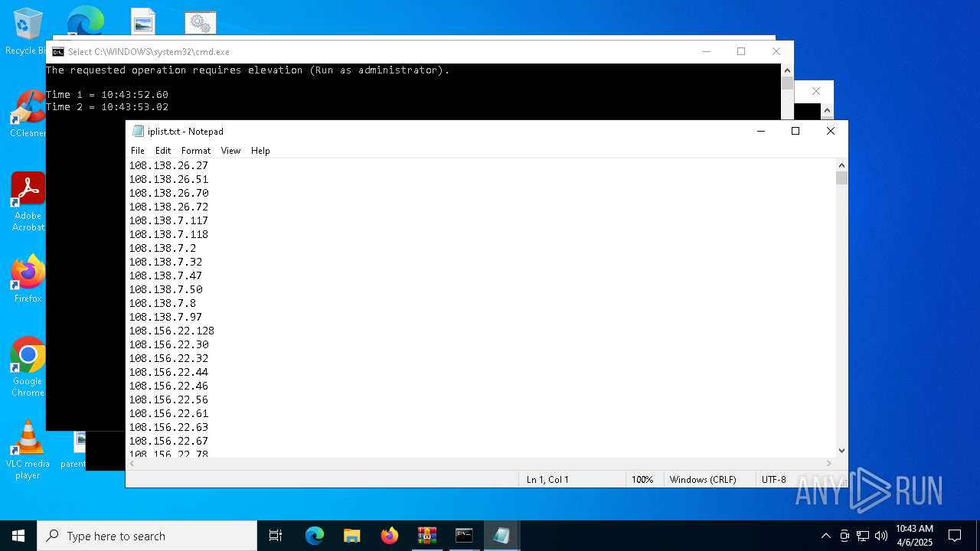Switch to the Notepad taskbar button
The height and width of the screenshot is (551, 980).
[x=502, y=536]
